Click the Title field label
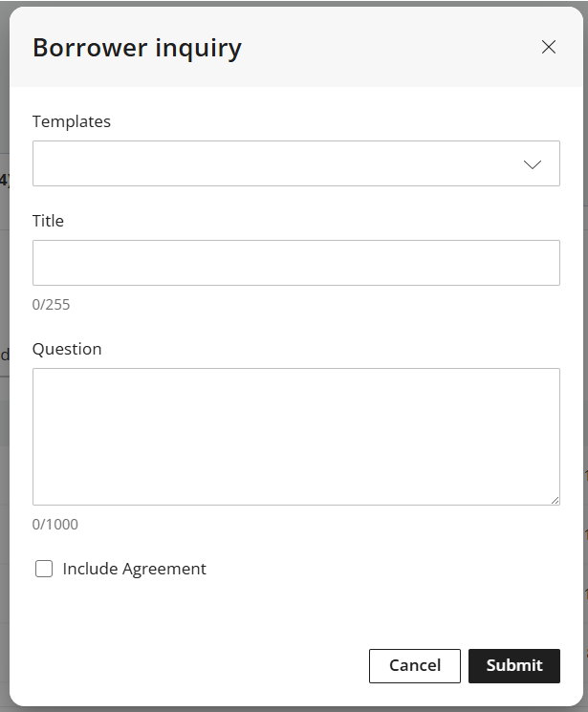 (48, 221)
